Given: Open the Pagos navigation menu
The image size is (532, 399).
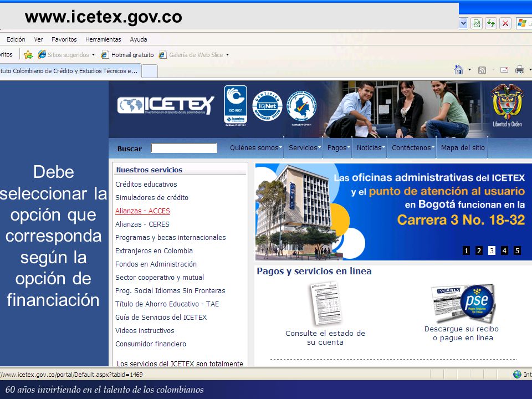Looking at the screenshot, I should 338,148.
